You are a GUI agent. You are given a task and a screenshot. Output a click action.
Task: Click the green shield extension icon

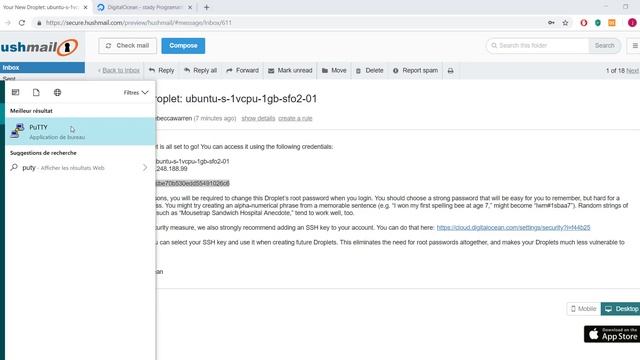598,23
